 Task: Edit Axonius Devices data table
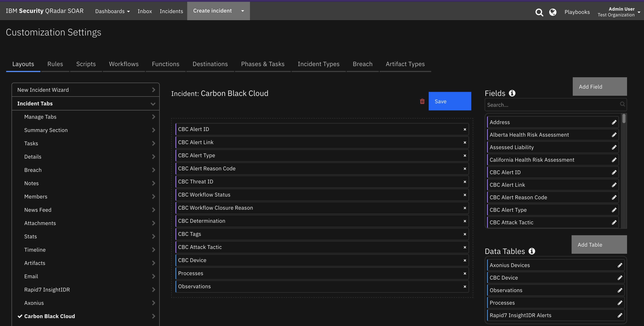click(x=620, y=265)
